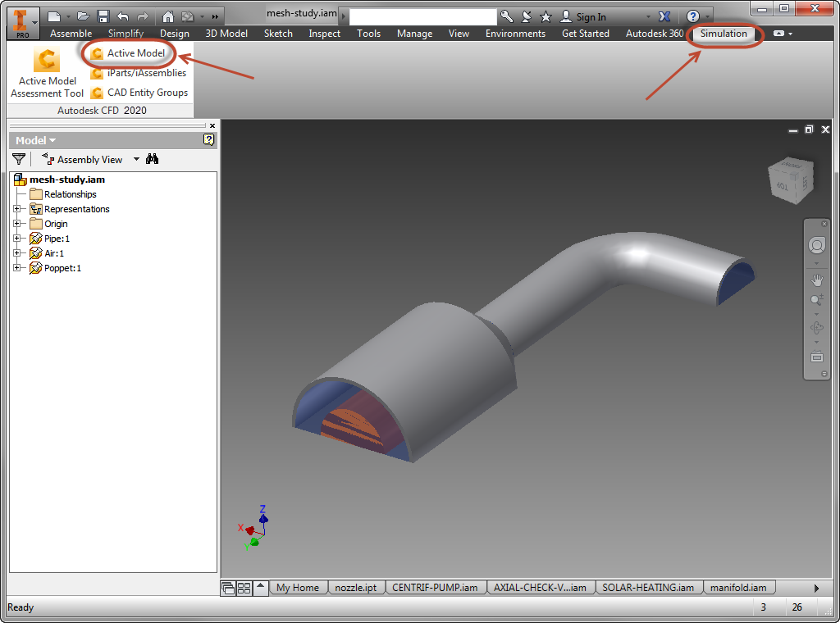Click Sign In

coord(583,16)
